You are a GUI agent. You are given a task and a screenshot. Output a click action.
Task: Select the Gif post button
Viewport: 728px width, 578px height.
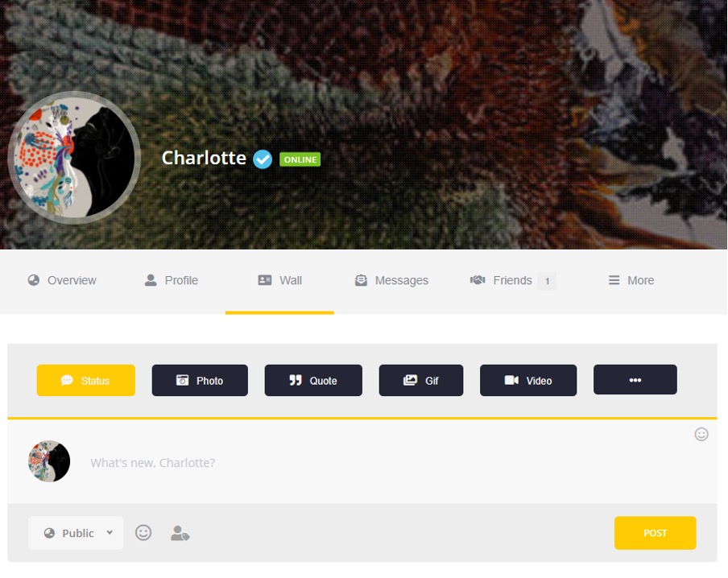[x=421, y=380]
